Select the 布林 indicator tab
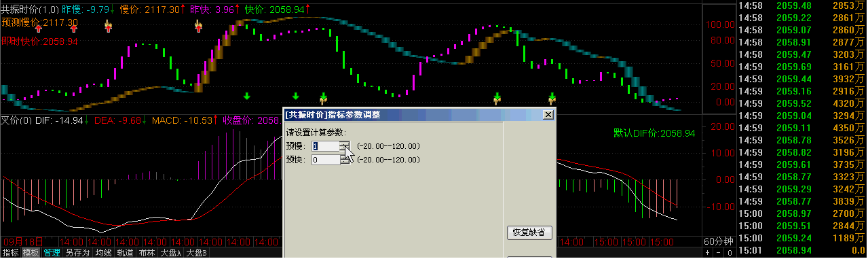Image resolution: width=868 pixels, height=259 pixels. point(146,253)
